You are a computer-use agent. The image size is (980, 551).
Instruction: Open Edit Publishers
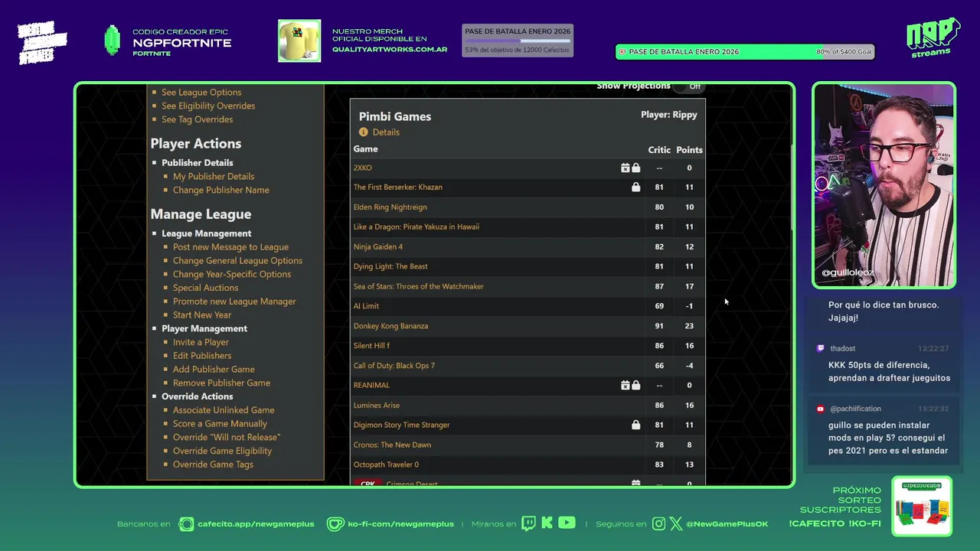click(x=202, y=356)
